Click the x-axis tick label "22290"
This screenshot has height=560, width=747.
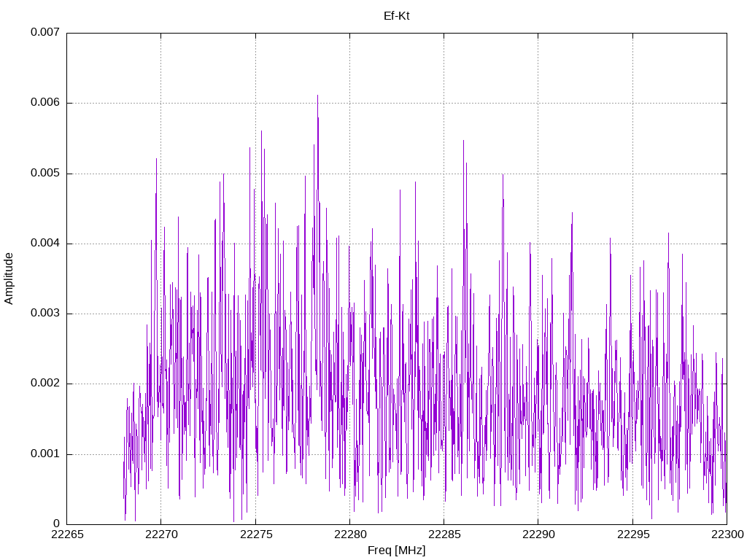point(539,534)
